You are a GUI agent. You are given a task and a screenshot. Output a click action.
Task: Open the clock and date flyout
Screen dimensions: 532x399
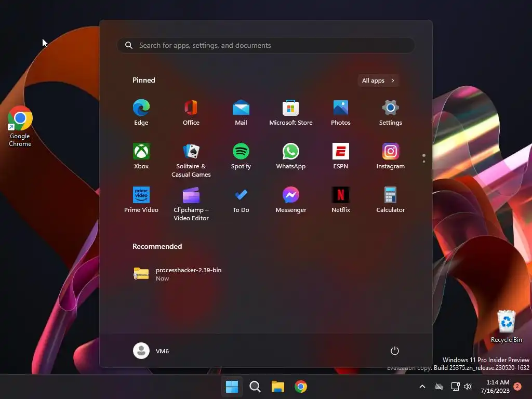495,387
